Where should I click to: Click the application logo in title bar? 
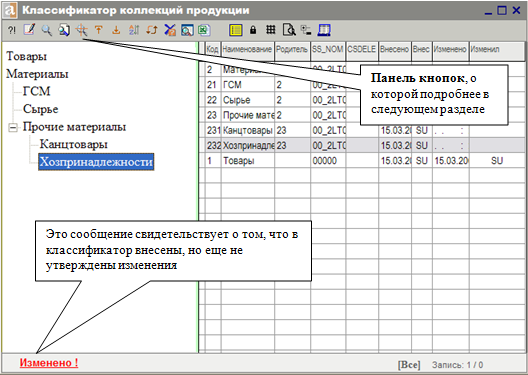pyautogui.click(x=10, y=10)
